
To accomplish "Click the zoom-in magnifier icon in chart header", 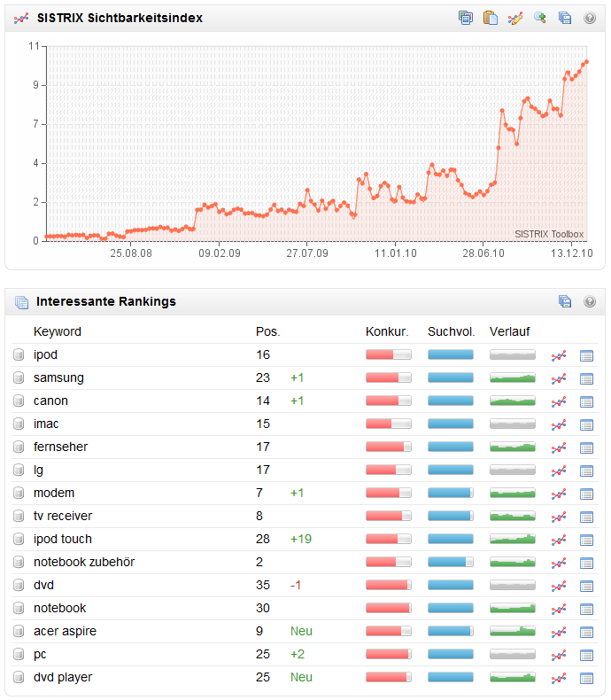I will pos(539,18).
